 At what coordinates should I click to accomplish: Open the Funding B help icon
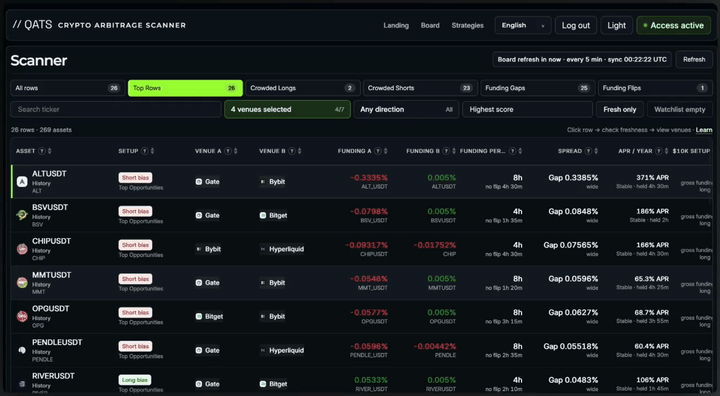pyautogui.click(x=446, y=151)
